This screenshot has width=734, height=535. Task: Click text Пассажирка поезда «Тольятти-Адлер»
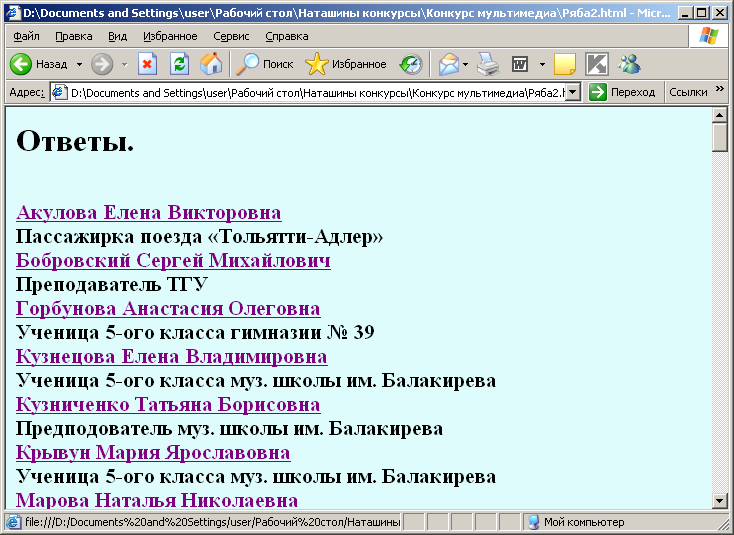(x=199, y=237)
